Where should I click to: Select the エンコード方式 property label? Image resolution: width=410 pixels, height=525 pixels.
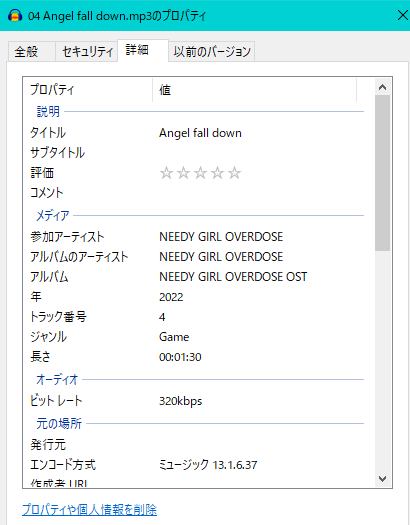point(63,465)
